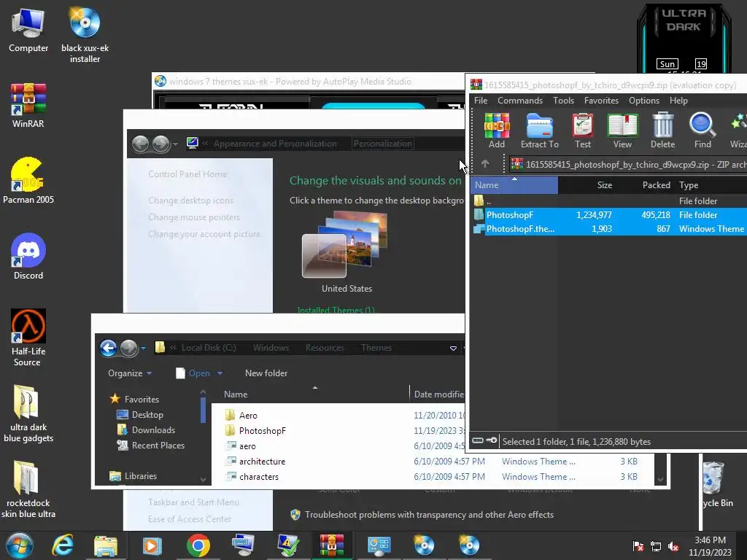Click Forward button in Personalization window
The height and width of the screenshot is (560, 747).
[161, 144]
